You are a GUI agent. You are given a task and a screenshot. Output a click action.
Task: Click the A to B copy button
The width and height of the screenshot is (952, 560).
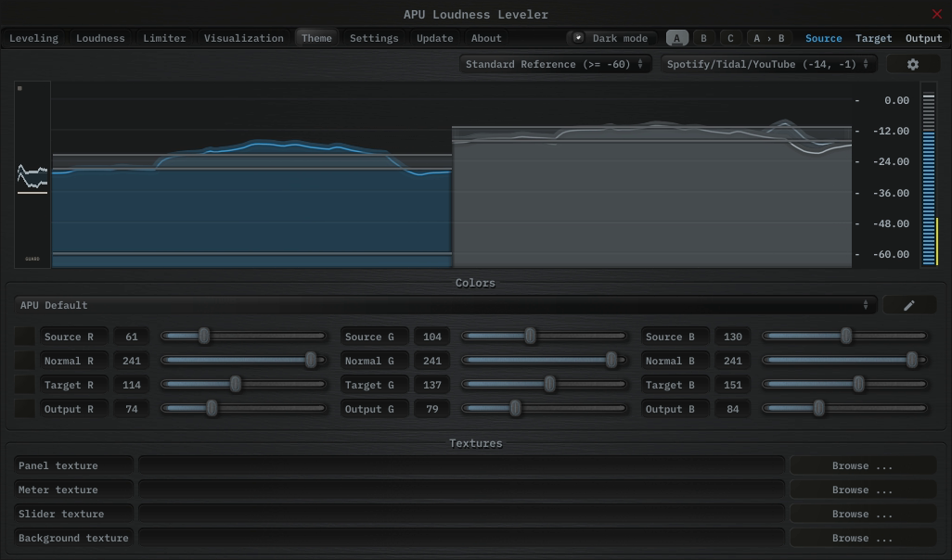point(768,38)
